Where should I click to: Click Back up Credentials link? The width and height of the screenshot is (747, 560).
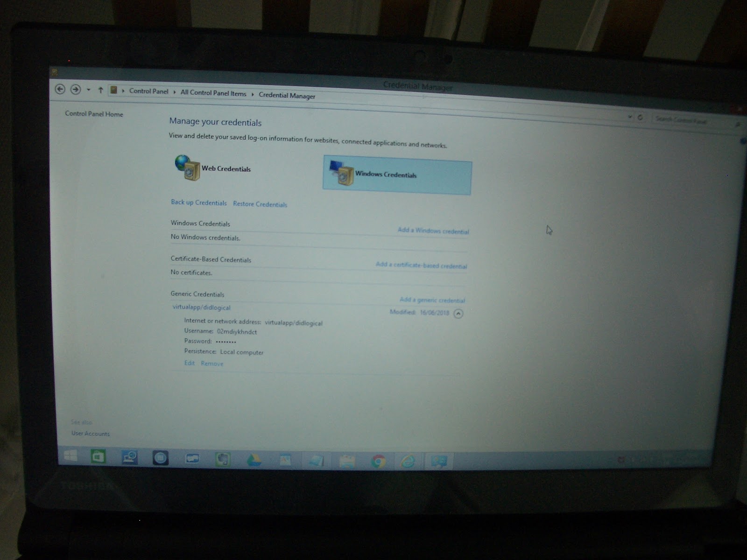coord(198,203)
